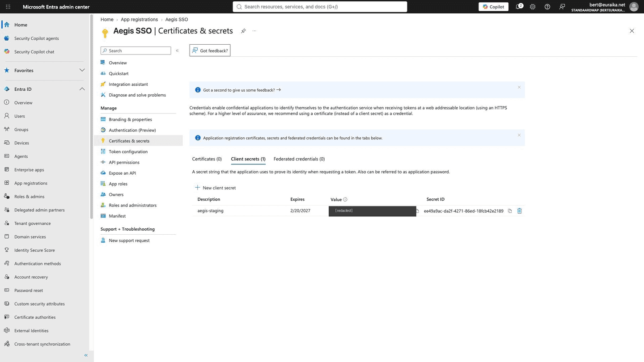The width and height of the screenshot is (644, 362).
Task: Open Password reset
Action: pyautogui.click(x=29, y=290)
